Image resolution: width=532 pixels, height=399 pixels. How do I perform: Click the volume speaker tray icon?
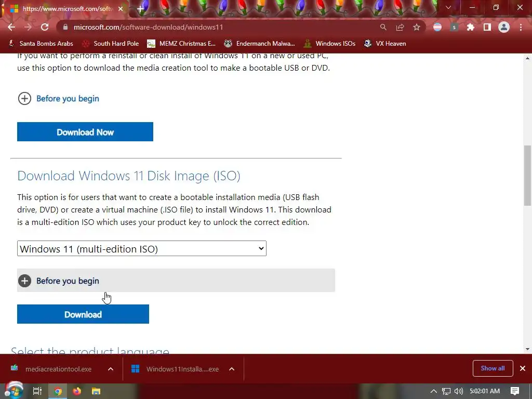(459, 391)
